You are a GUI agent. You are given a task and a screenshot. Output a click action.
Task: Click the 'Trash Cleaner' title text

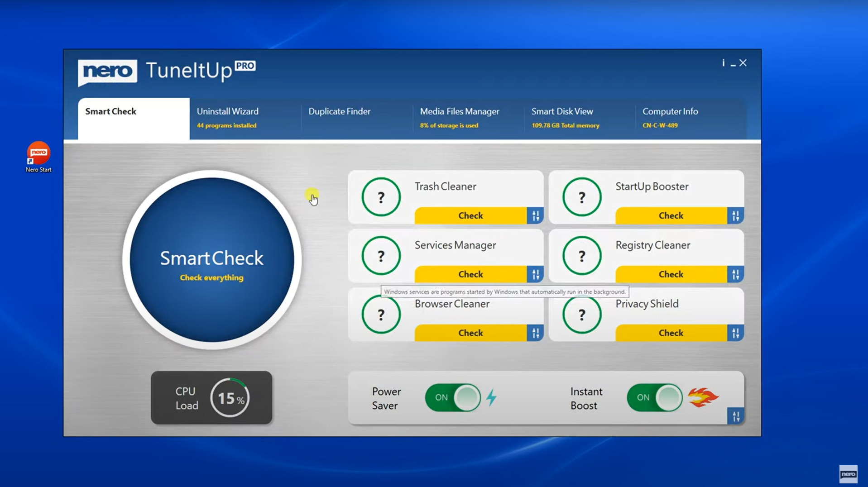point(445,186)
